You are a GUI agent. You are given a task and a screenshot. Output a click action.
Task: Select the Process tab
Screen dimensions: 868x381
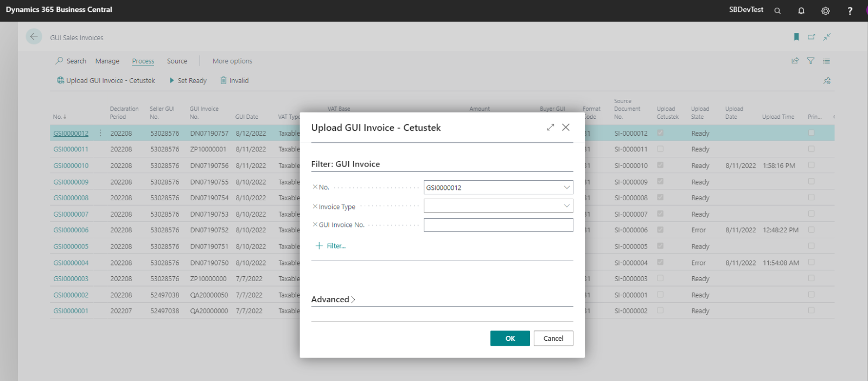143,61
